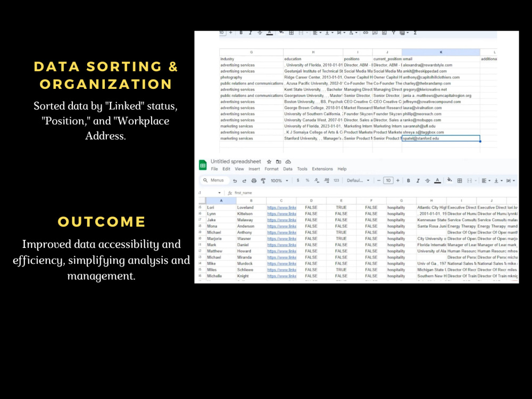532x399 pixels.
Task: Select cell Schliewe in lower sheet
Action: pyautogui.click(x=251, y=270)
